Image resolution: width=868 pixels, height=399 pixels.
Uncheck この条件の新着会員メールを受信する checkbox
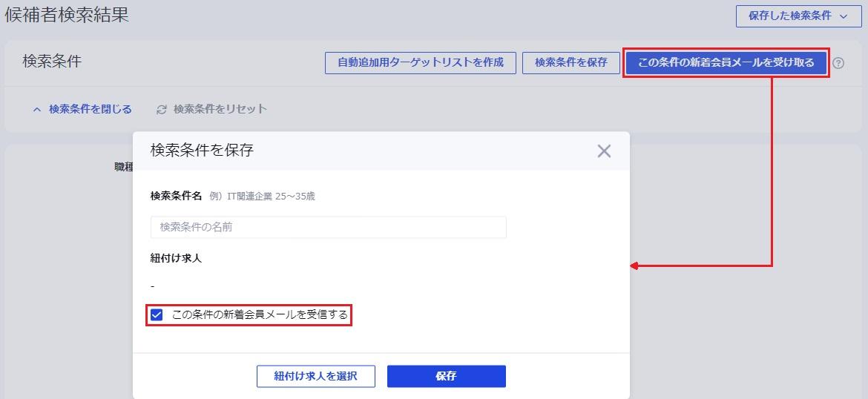(157, 315)
